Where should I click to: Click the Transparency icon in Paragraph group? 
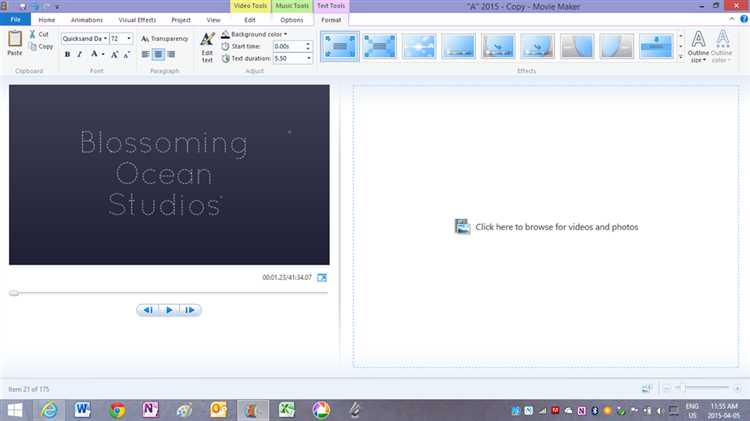(145, 38)
